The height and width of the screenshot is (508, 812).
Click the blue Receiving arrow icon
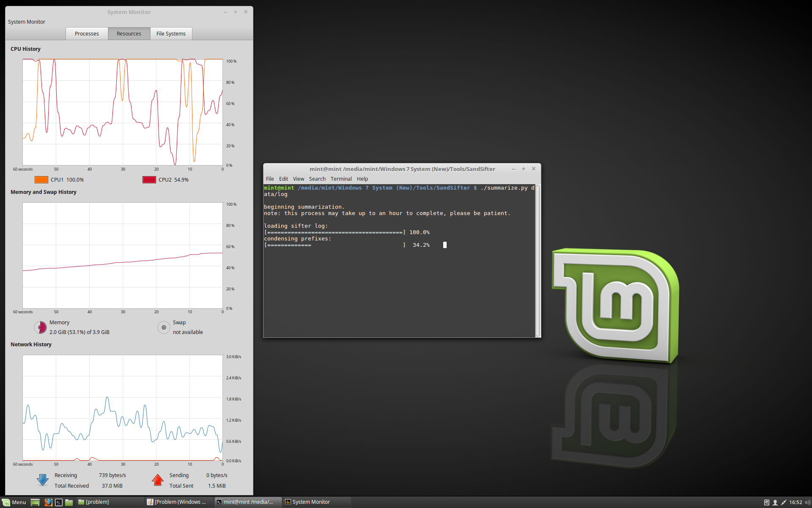(43, 480)
